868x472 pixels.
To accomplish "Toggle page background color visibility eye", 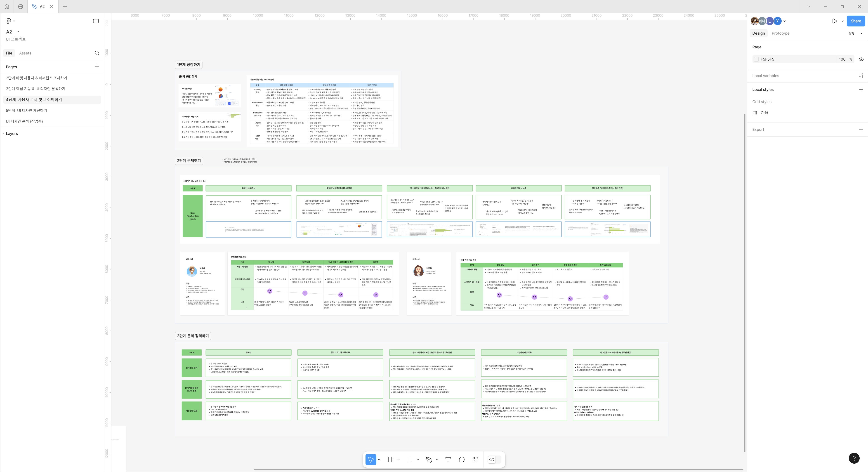I will (x=861, y=59).
